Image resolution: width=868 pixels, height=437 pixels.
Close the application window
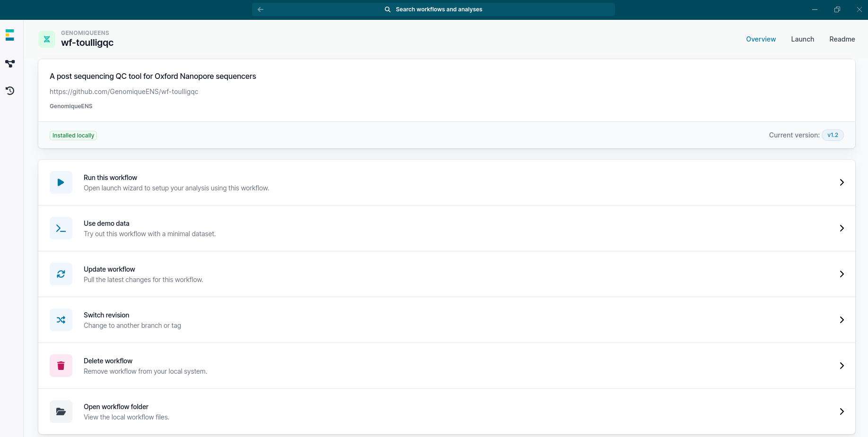(859, 9)
